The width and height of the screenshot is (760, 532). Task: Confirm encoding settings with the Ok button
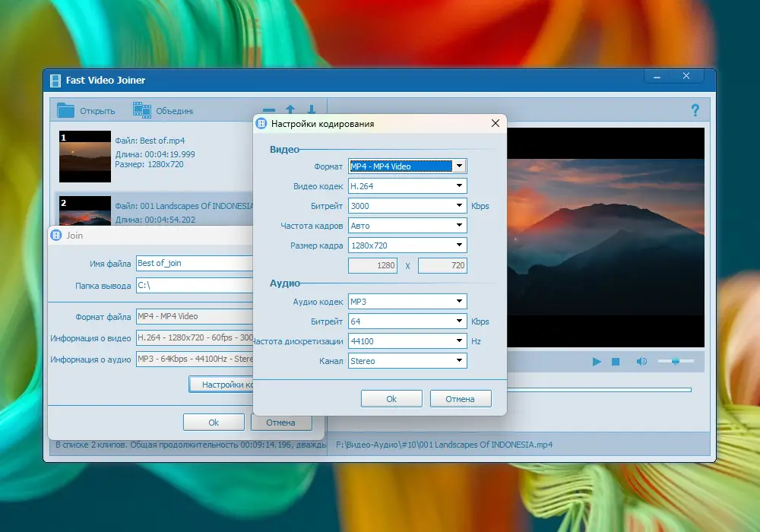pyautogui.click(x=391, y=399)
